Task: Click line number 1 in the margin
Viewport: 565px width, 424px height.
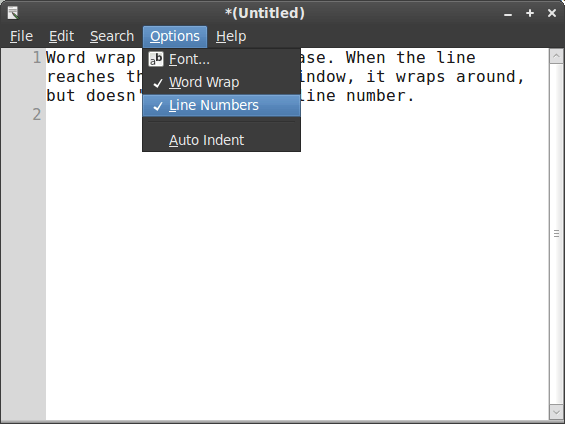Action: 37,58
